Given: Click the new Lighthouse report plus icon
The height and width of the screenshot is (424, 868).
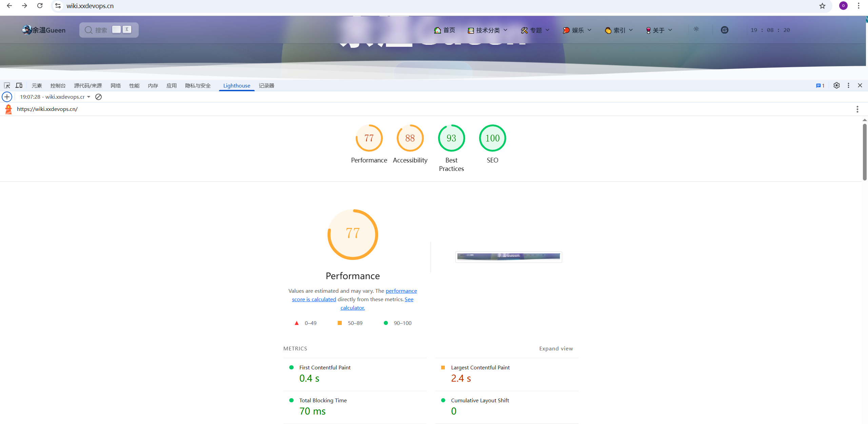Looking at the screenshot, I should point(7,97).
